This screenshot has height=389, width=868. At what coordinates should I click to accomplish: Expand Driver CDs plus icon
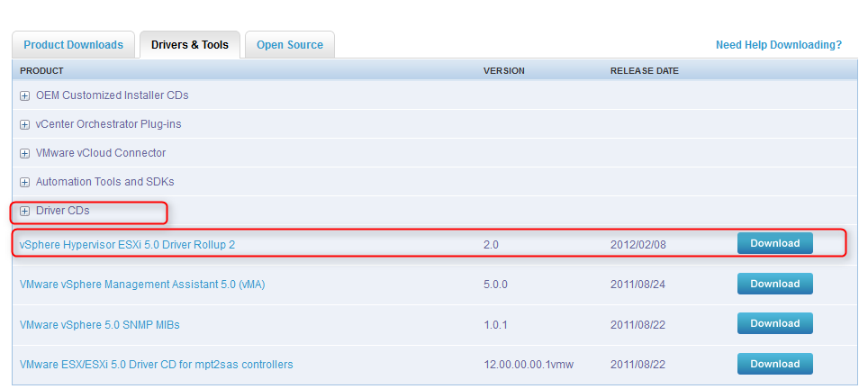click(25, 211)
